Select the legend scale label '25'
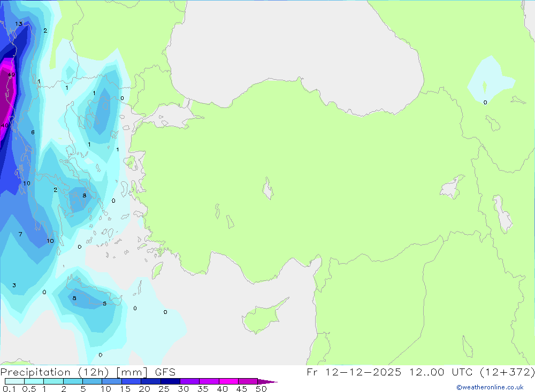This screenshot has height=392, width=535. pos(164,389)
